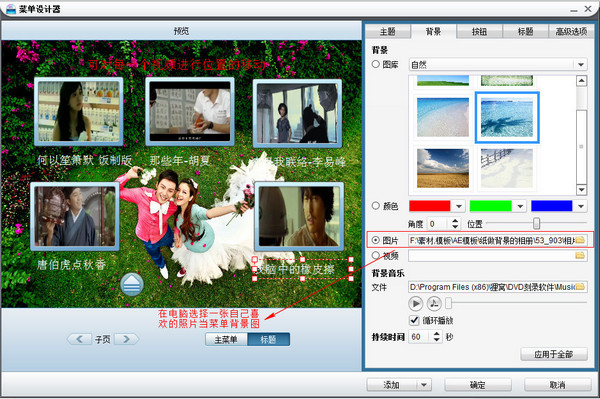Screen dimensions: 600x399
Task: Open the green color dropdown arrow
Action: click(520, 206)
